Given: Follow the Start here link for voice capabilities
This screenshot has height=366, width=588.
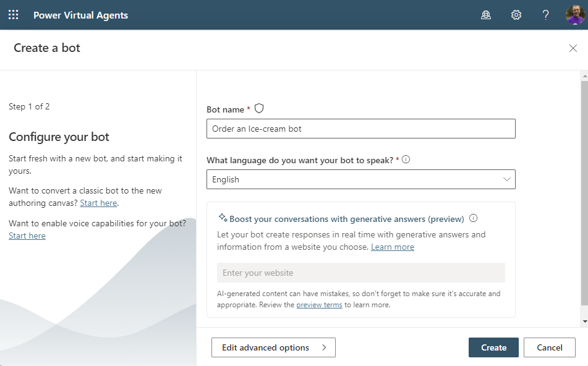Looking at the screenshot, I should coord(27,236).
